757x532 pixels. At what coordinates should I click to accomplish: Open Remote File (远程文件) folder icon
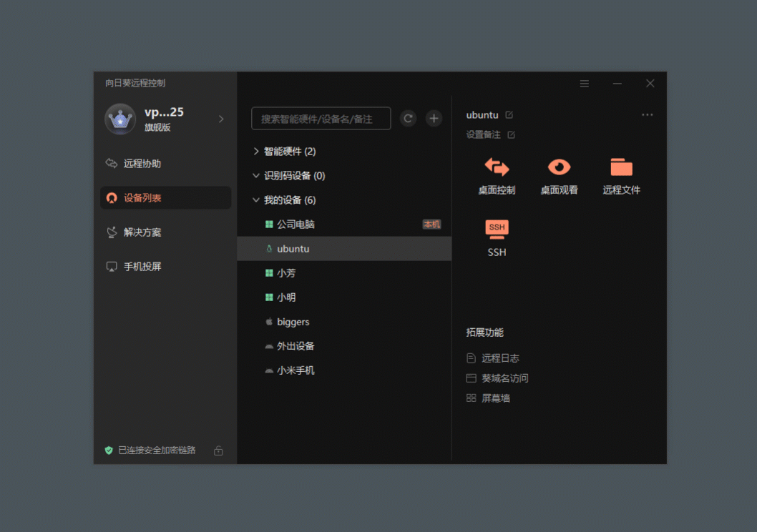[621, 167]
